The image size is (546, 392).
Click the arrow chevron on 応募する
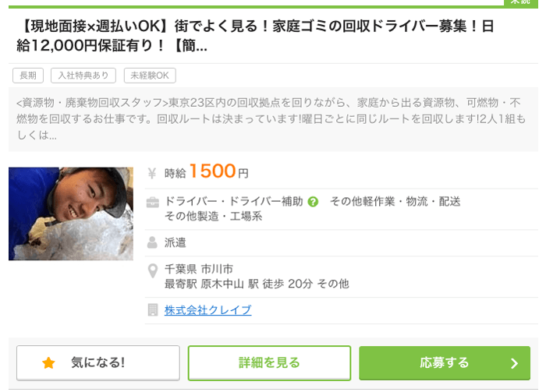(x=514, y=363)
